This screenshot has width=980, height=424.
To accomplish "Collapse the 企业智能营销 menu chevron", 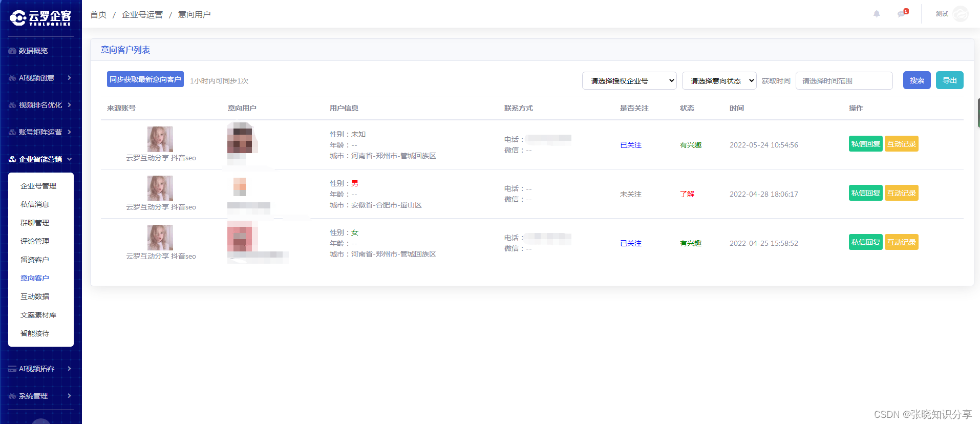I will tap(69, 159).
